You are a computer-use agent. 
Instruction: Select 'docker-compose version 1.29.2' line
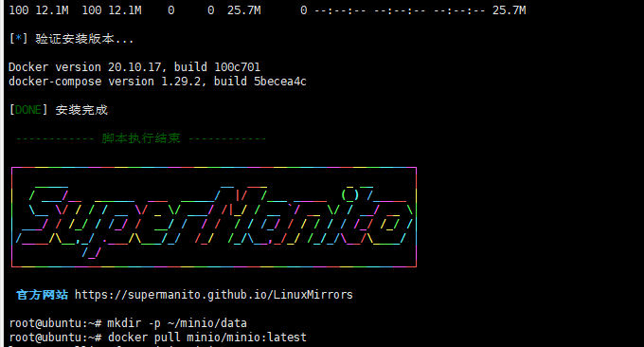tap(157, 82)
